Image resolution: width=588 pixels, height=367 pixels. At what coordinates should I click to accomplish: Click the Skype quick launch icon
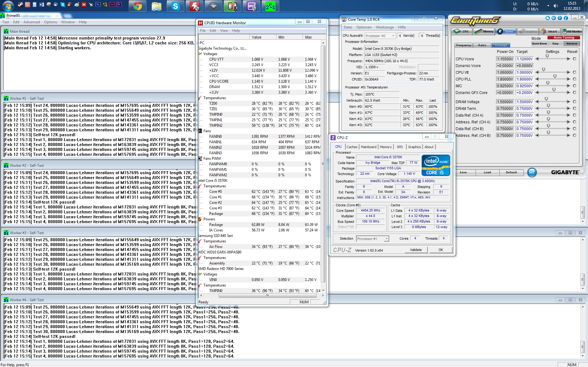click(63, 5)
